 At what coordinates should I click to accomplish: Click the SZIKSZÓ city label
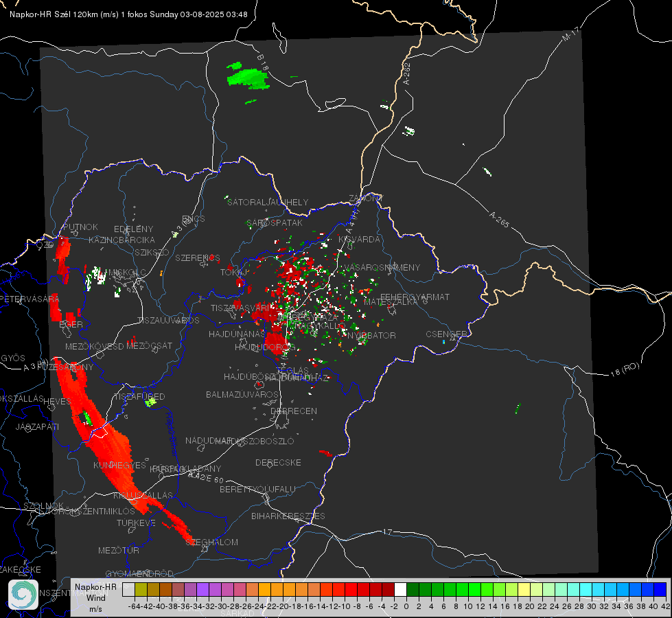[x=152, y=252]
